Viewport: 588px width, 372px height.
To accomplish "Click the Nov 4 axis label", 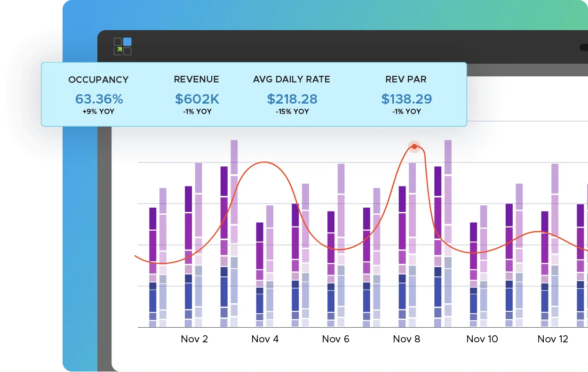I will (265, 339).
